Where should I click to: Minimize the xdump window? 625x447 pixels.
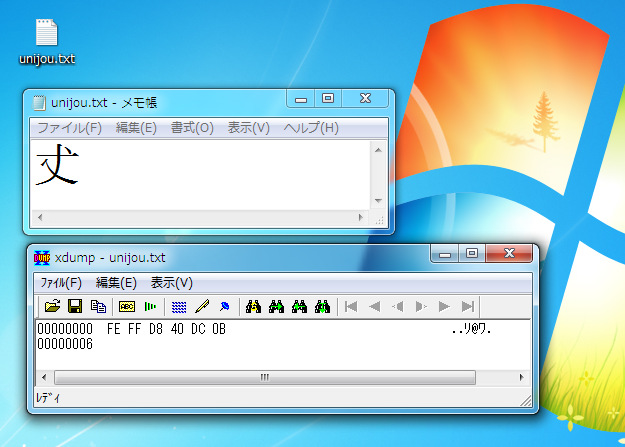pyautogui.click(x=445, y=254)
